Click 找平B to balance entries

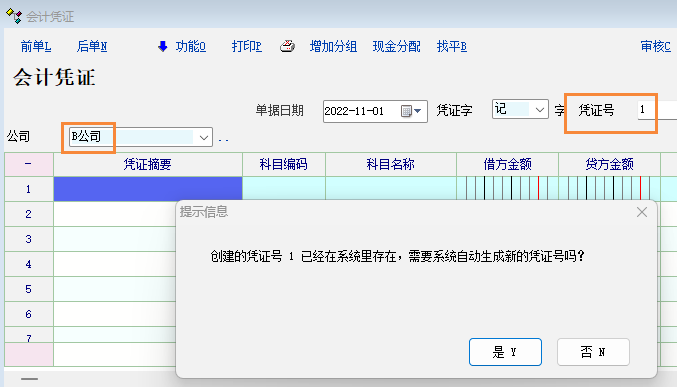[452, 46]
